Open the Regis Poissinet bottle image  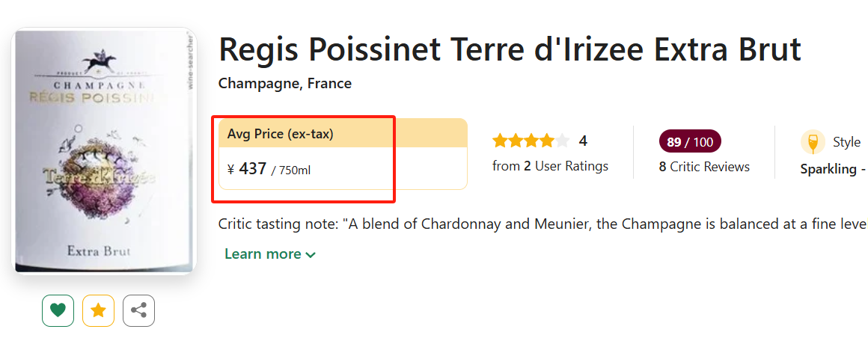tap(105, 151)
